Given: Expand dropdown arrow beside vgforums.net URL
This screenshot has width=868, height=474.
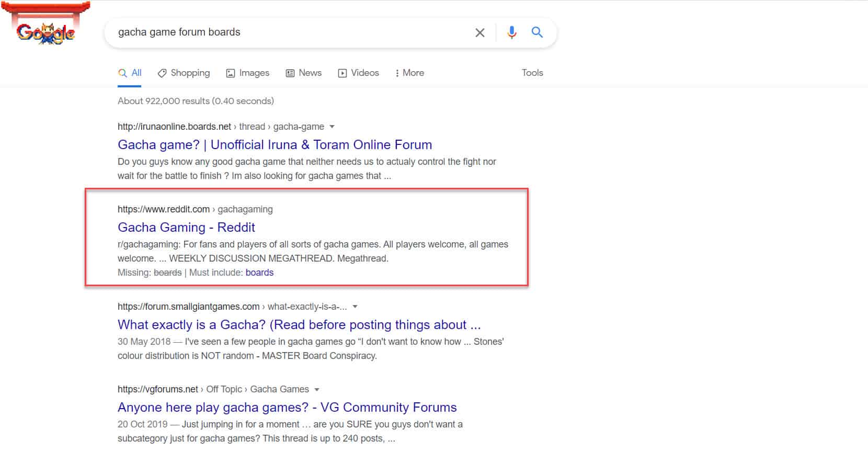Looking at the screenshot, I should coord(317,390).
